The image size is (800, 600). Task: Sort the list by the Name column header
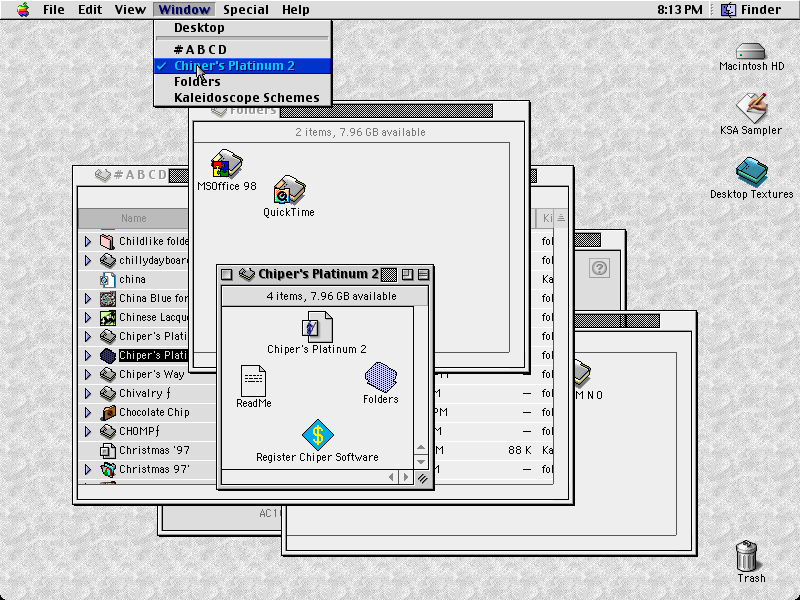click(134, 218)
